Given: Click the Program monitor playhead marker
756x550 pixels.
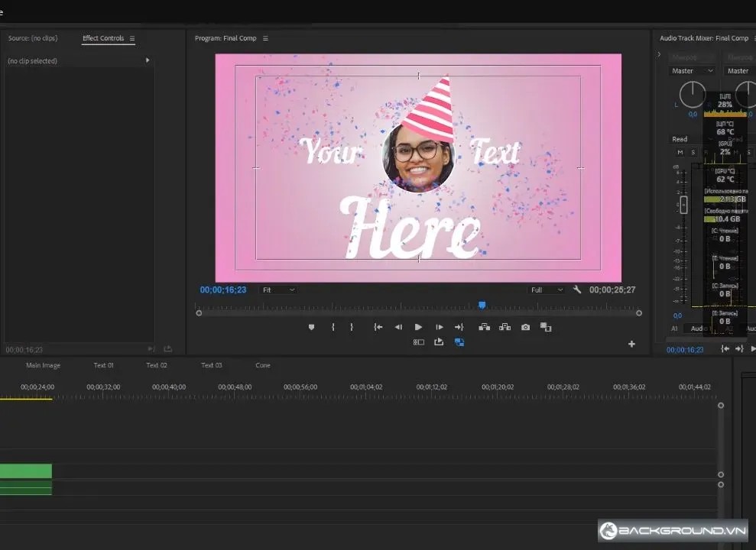Looking at the screenshot, I should (x=482, y=305).
